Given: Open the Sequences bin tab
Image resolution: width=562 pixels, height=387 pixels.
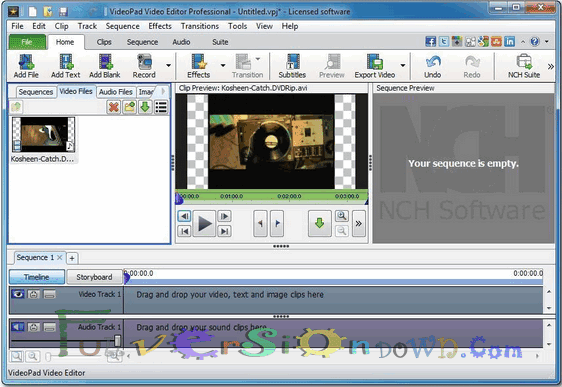Looking at the screenshot, I should click(x=35, y=92).
